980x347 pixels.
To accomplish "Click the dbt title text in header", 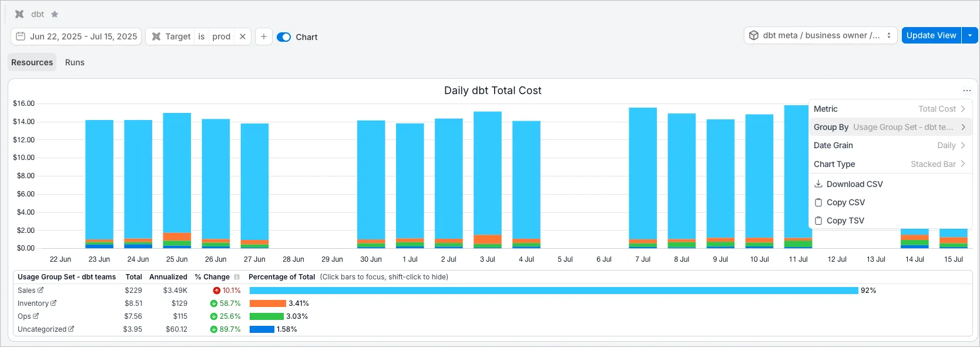I will coord(38,14).
